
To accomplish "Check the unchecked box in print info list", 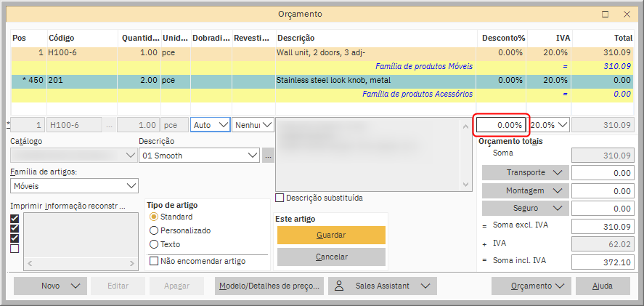I will [15, 249].
